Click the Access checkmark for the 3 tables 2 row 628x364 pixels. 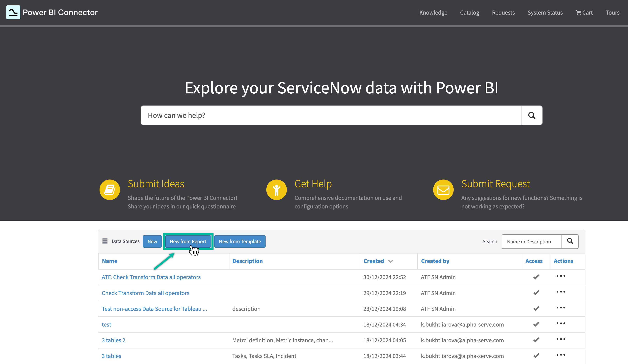[536, 340]
